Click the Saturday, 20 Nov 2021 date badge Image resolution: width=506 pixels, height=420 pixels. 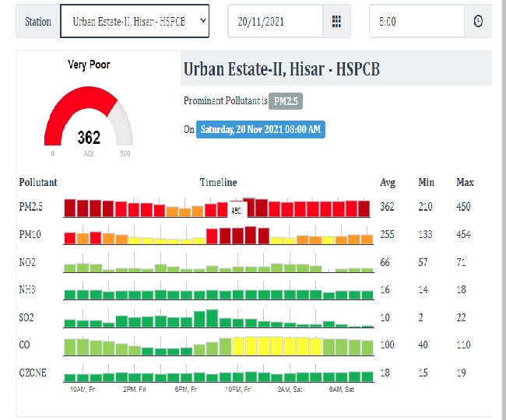pyautogui.click(x=261, y=129)
